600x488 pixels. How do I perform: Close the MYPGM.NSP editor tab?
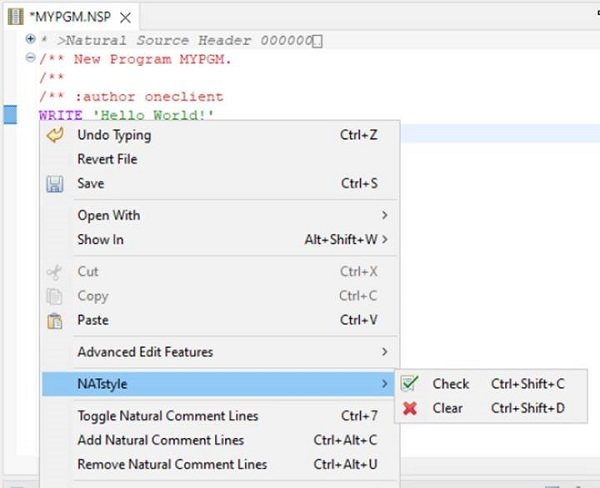126,18
